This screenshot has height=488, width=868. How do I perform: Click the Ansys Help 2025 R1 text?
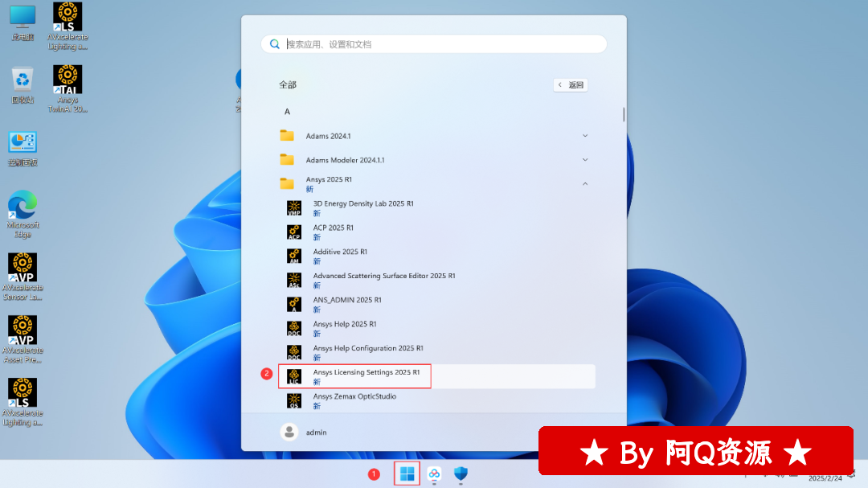(344, 324)
